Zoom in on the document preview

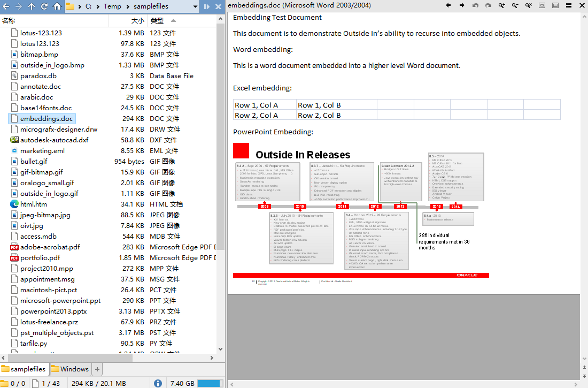(x=501, y=5)
